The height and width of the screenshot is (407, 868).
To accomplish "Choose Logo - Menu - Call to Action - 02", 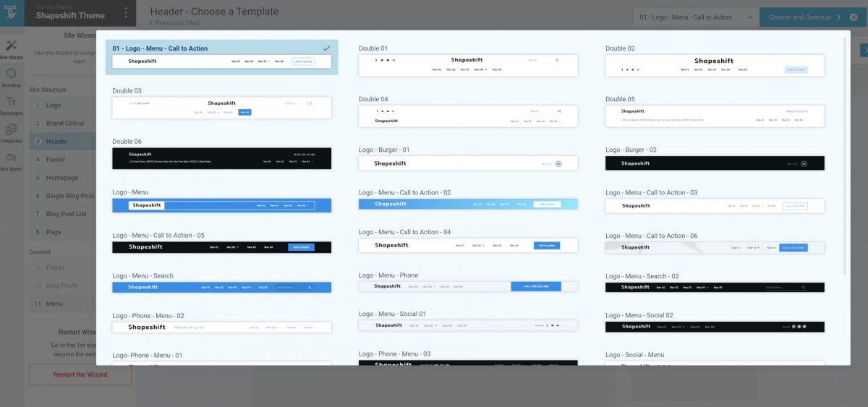I will click(468, 204).
